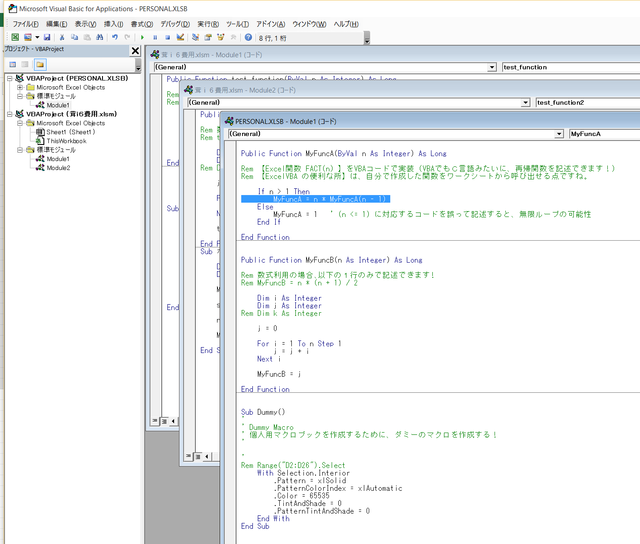Open the 編集(E) menu

tap(56, 24)
